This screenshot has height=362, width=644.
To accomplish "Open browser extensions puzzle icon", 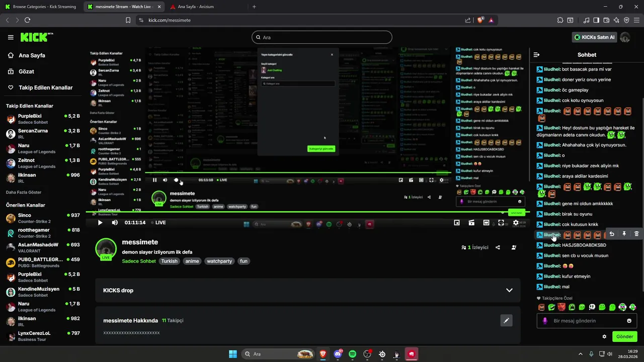I will point(560,20).
